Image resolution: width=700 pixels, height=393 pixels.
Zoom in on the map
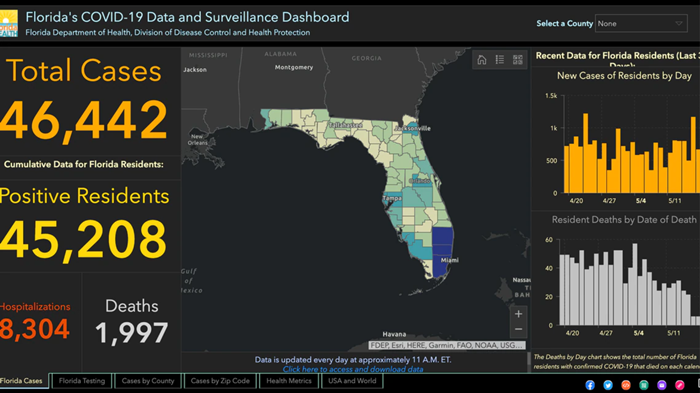tap(518, 314)
